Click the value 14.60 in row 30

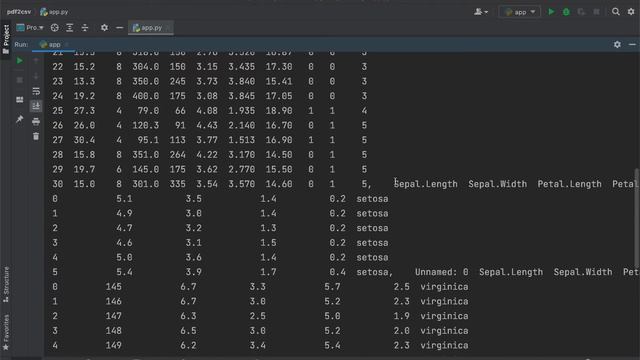click(x=279, y=184)
